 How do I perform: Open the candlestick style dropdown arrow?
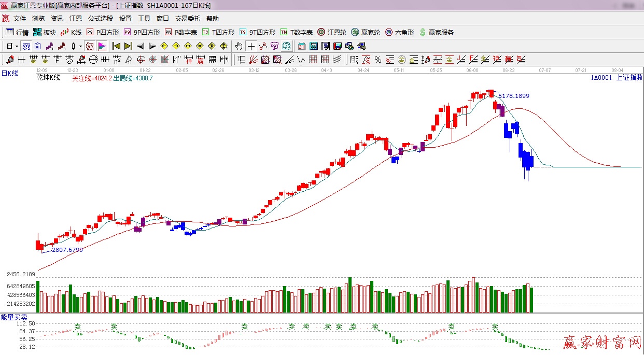pos(80,46)
